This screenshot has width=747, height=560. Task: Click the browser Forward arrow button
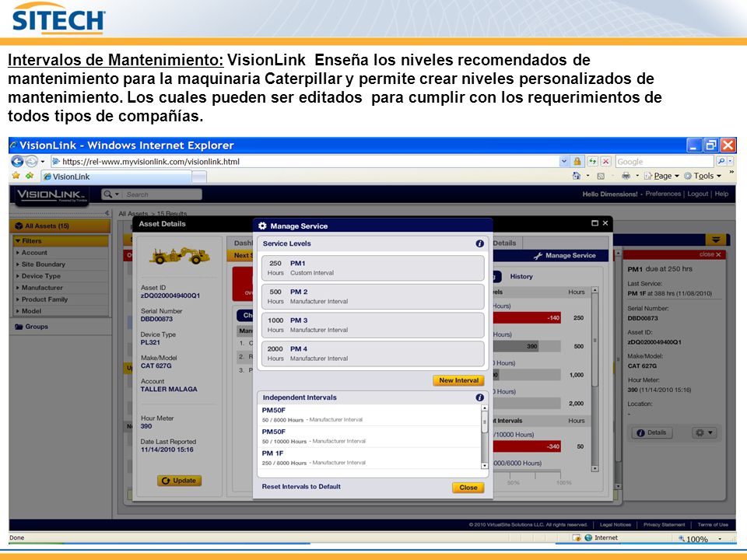point(31,162)
